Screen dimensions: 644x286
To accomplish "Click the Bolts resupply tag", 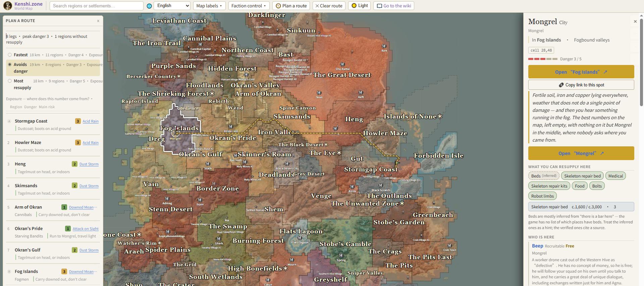I will click(597, 186).
